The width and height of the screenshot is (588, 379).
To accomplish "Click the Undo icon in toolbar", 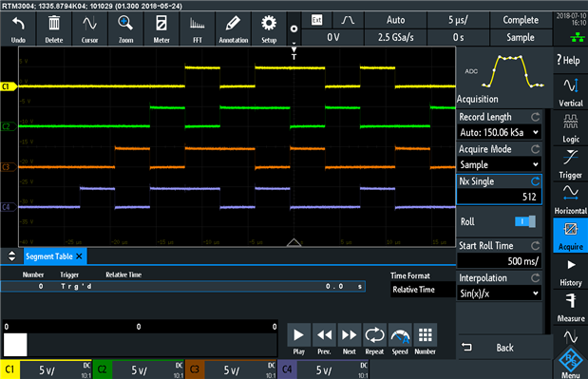I will [18, 28].
